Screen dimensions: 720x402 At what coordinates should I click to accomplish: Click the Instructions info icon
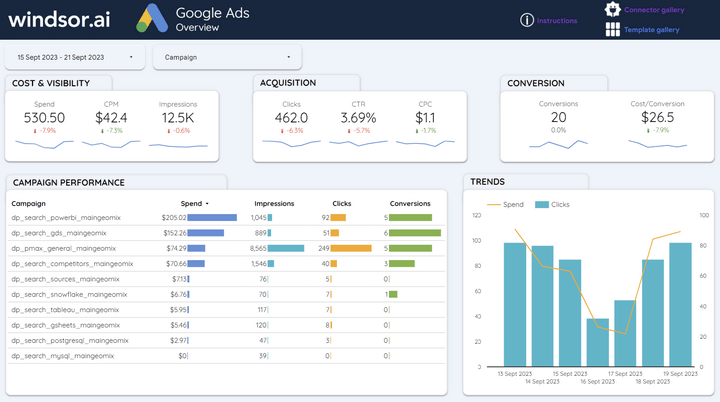527,20
